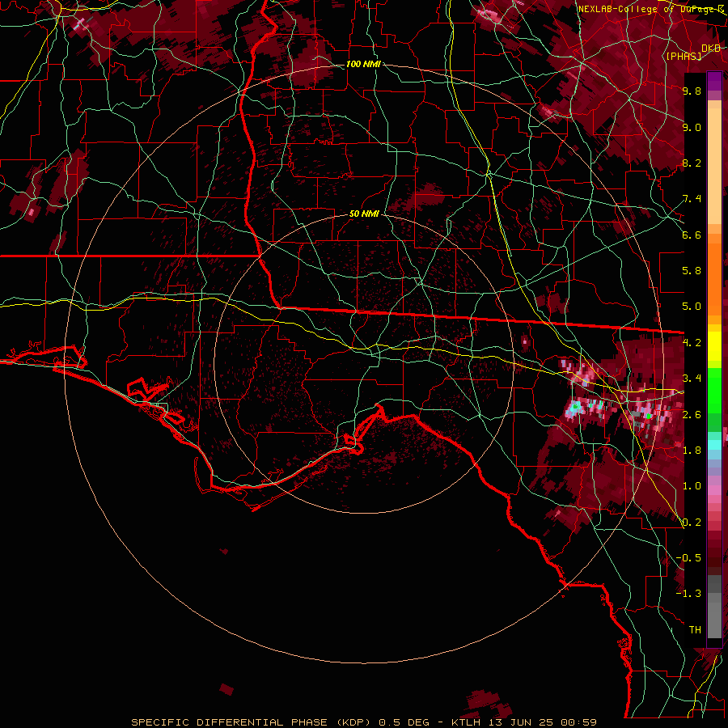The width and height of the screenshot is (728, 728).
Task: Click the 9.8 value on KDP scale
Action: [692, 91]
